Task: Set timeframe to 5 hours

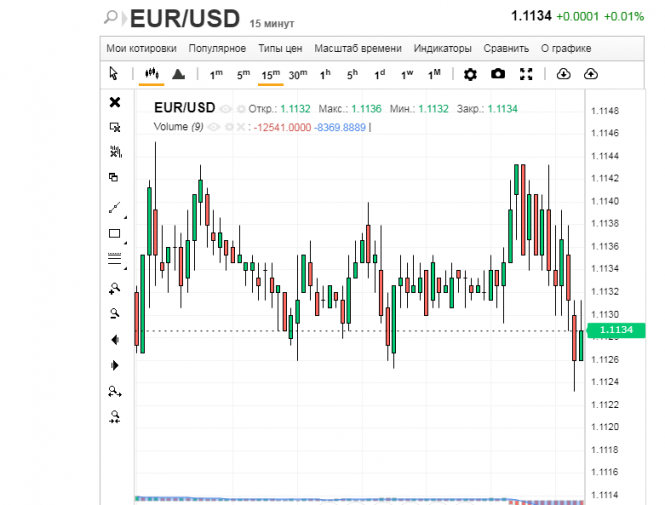Action: click(x=352, y=75)
